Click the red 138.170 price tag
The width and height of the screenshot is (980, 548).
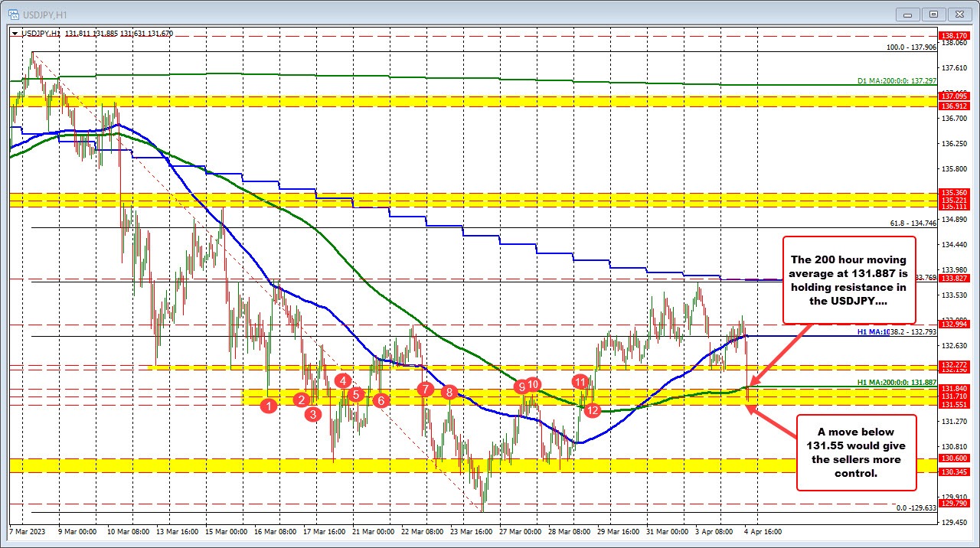point(955,35)
